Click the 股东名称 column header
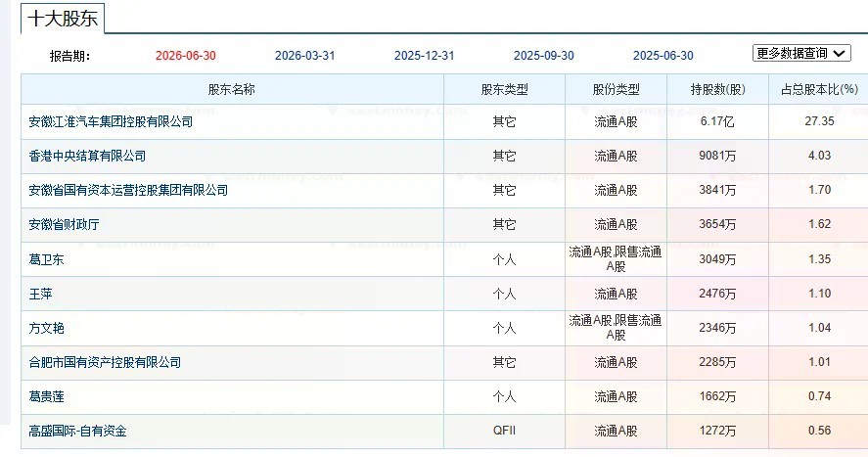This screenshot has width=868, height=457. (x=232, y=89)
